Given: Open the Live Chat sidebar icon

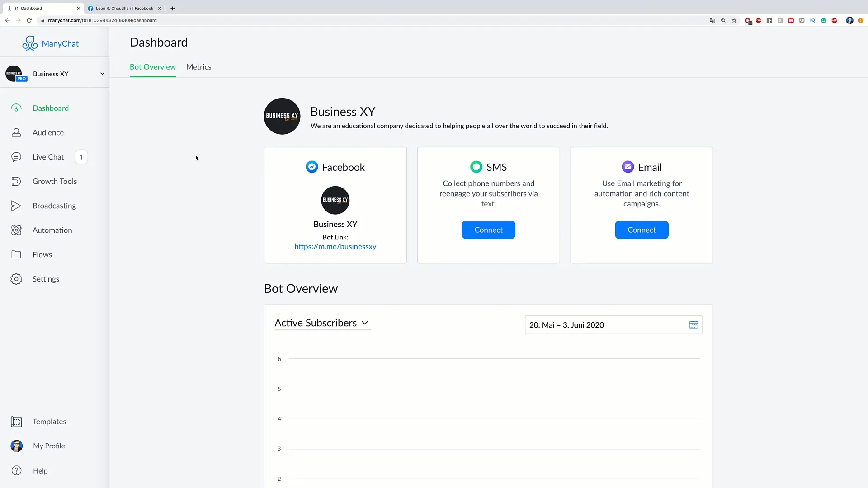Looking at the screenshot, I should (16, 157).
